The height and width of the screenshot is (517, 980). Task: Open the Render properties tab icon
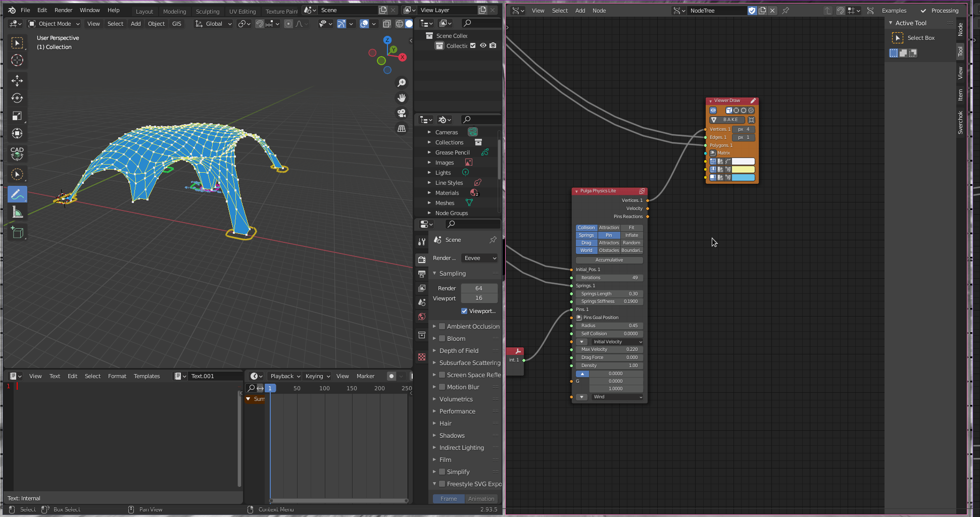coord(422,260)
